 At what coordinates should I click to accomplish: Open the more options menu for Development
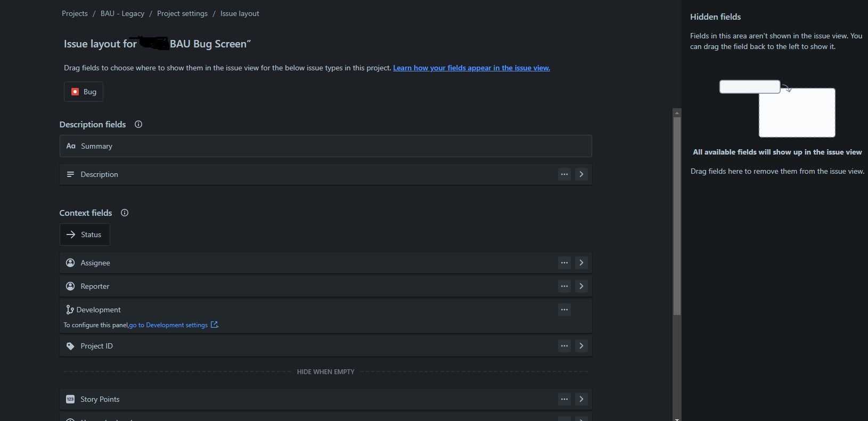564,310
